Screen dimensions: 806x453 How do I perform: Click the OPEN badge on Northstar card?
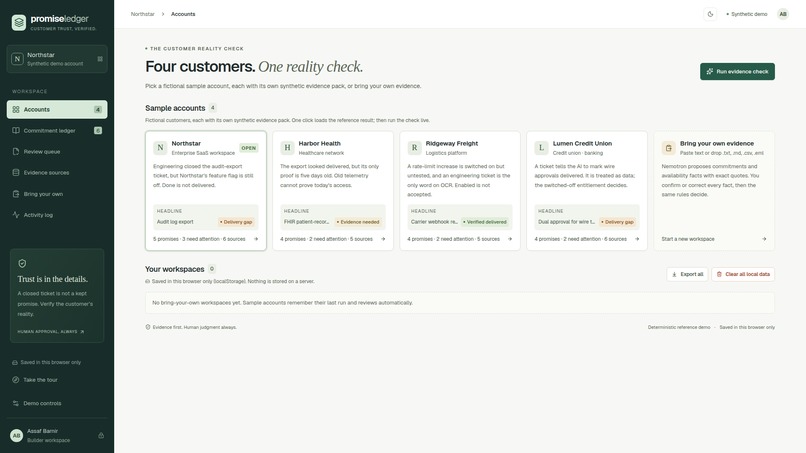[x=249, y=148]
